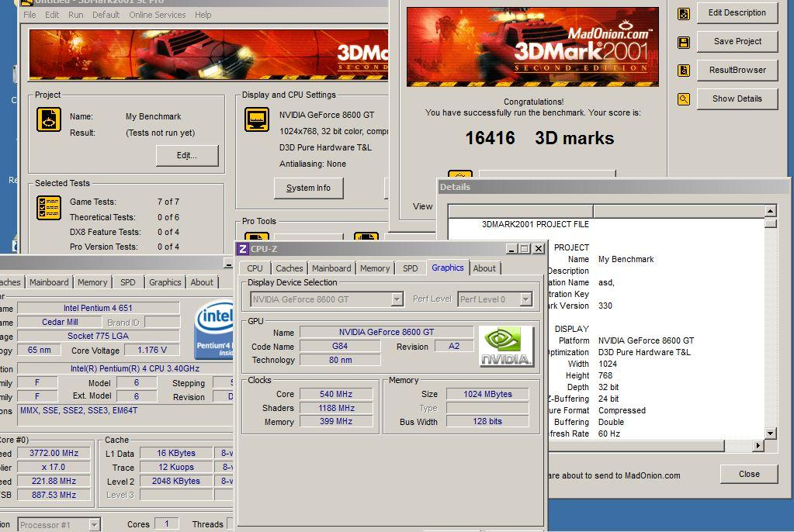Click the Core Voltage value 1.176 V
794x532 pixels.
[151, 350]
